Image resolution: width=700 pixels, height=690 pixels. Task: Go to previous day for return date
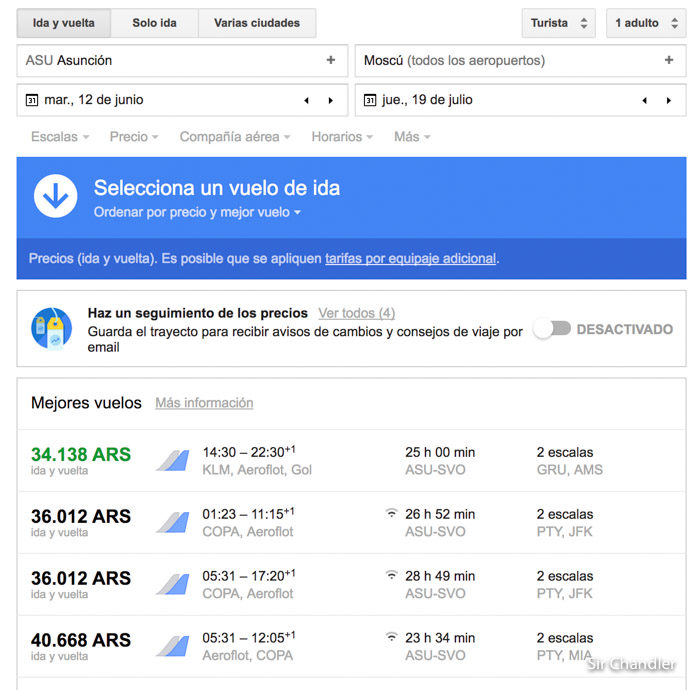click(x=645, y=100)
